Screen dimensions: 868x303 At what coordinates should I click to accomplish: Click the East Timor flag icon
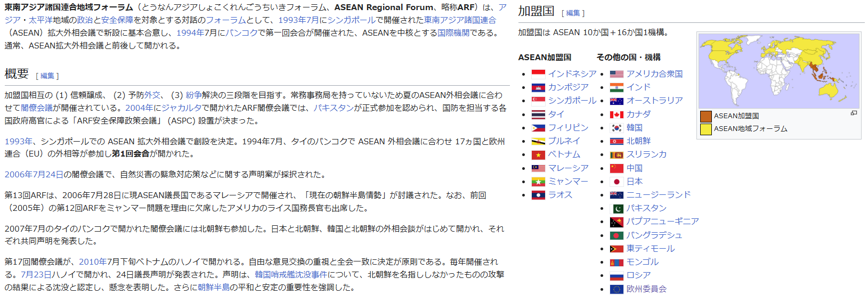pos(616,249)
